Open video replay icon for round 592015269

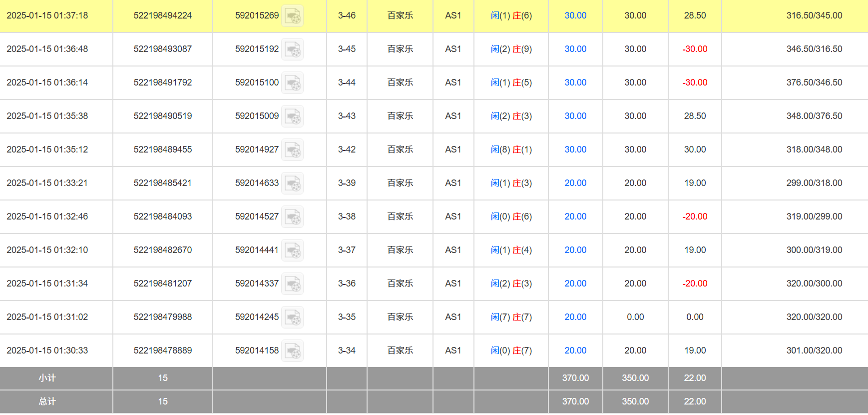(x=292, y=16)
